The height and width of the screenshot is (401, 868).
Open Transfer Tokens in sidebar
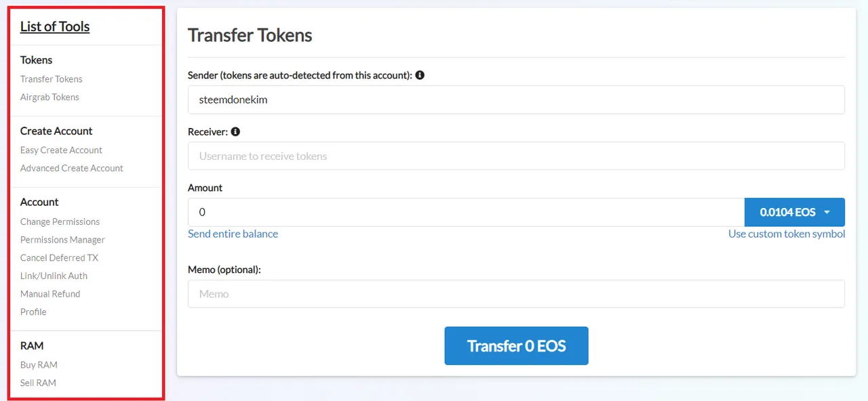[x=52, y=79]
